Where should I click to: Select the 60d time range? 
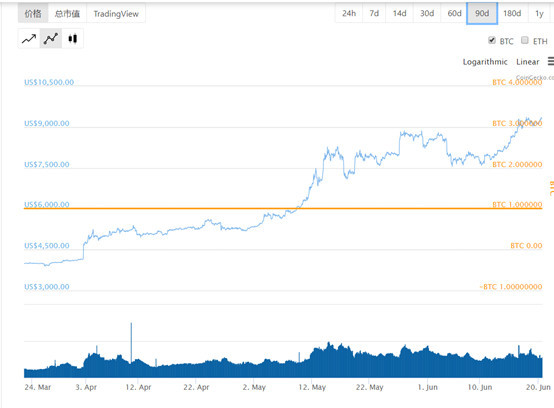[x=454, y=13]
